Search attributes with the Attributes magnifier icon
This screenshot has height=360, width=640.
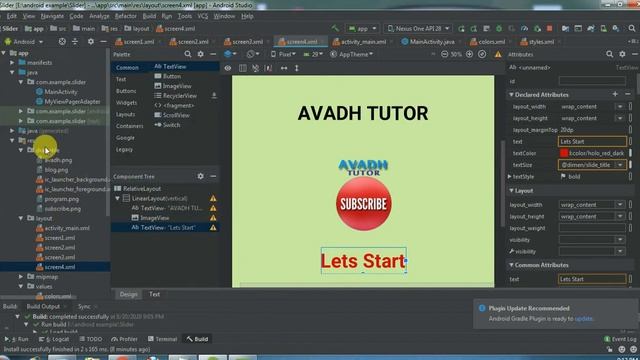click(609, 54)
